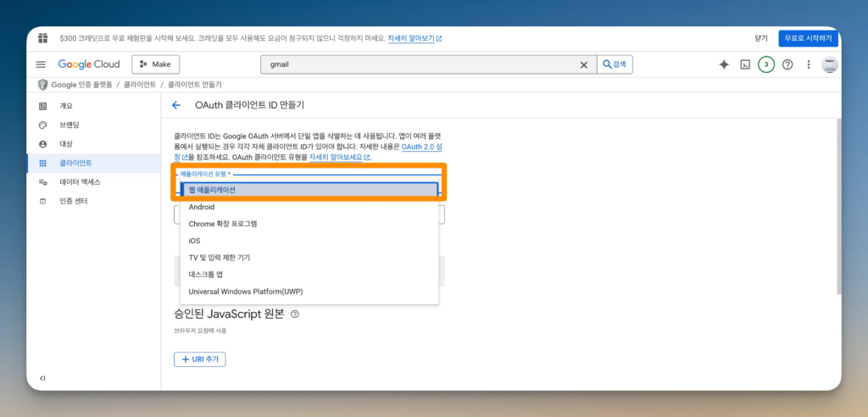This screenshot has height=417, width=868.
Task: Click the 무료로 시작하기 button
Action: 808,39
